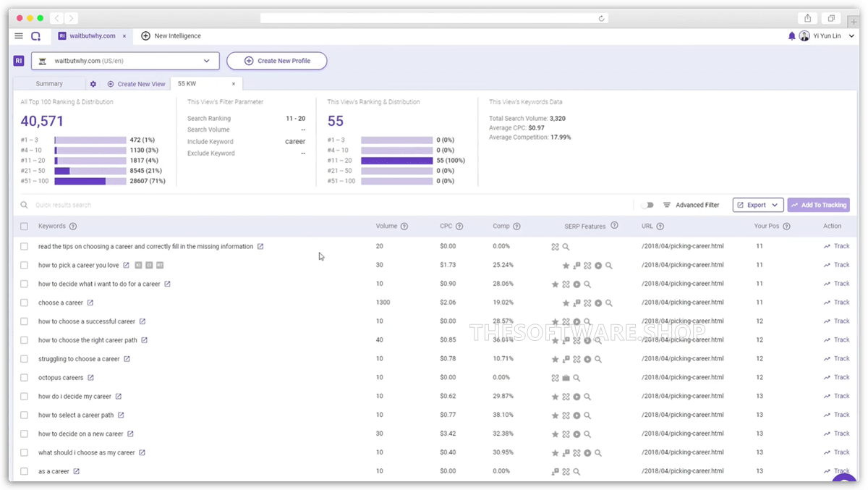Open external link for 'choose a career'
Viewport: 868px width, 490px height.
click(x=90, y=303)
